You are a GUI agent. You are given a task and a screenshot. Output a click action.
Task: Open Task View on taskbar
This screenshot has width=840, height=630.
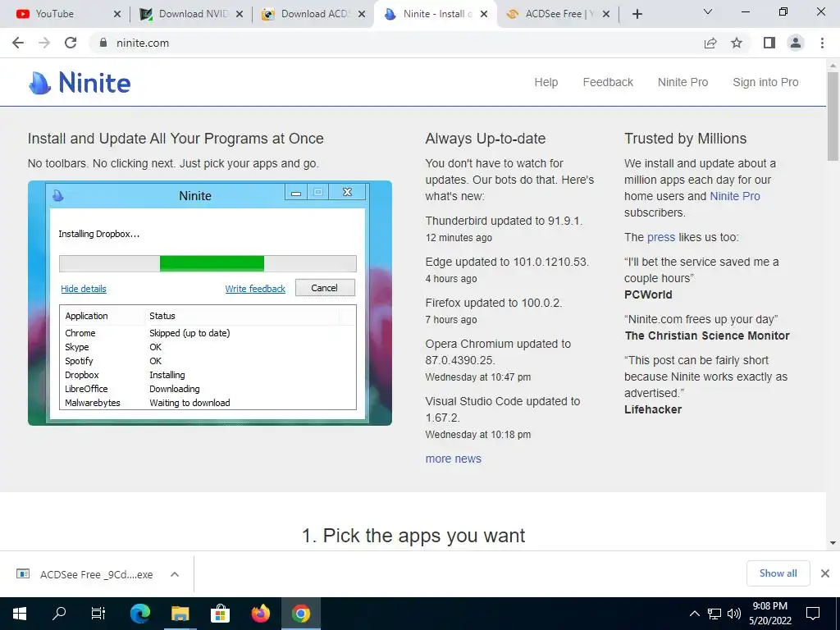[x=98, y=614]
